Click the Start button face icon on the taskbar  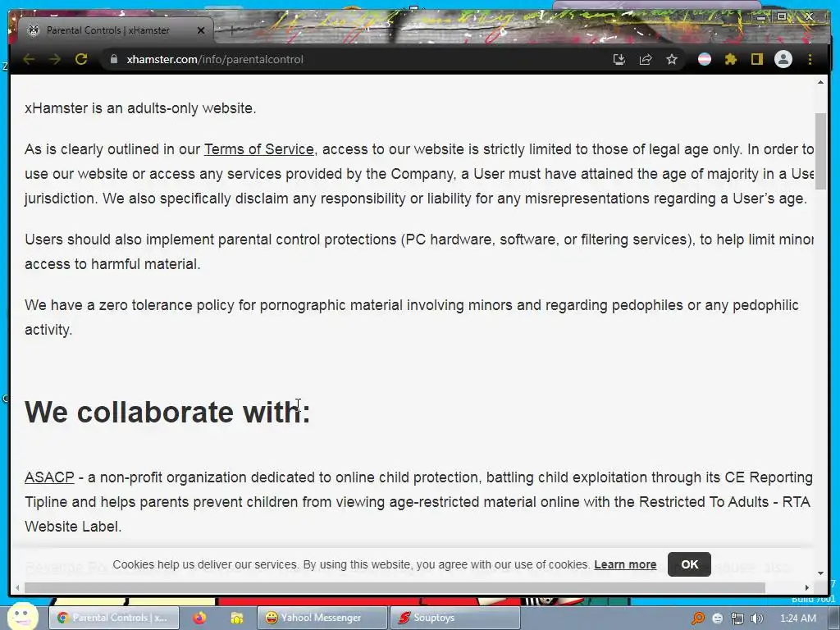click(22, 616)
